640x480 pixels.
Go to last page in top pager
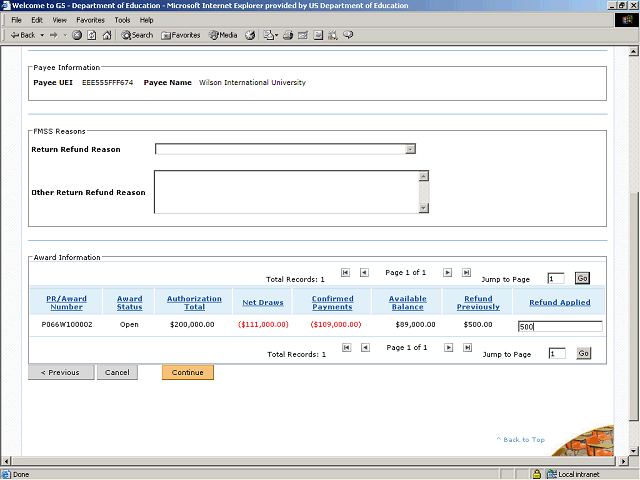[x=466, y=272]
